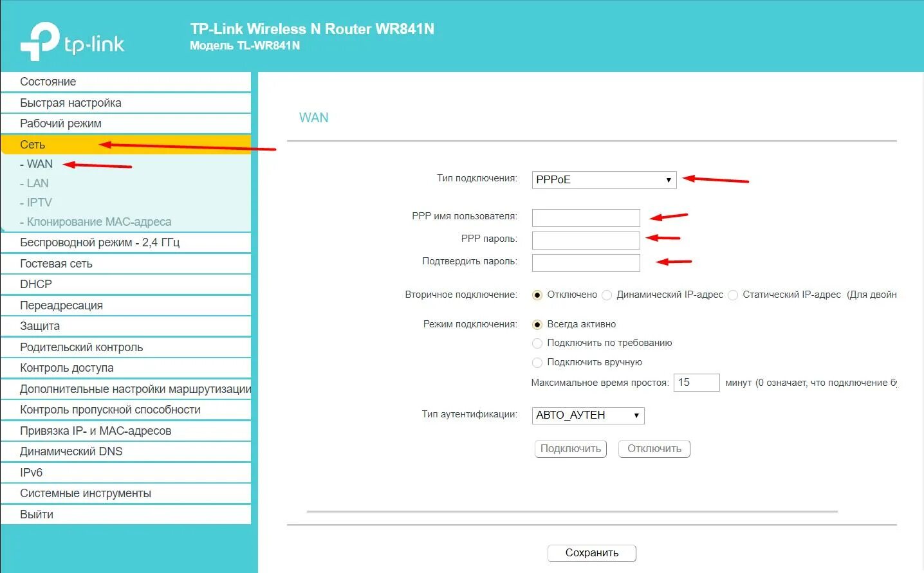Open the Тип аутентификации dropdown
The image size is (924, 573).
(588, 415)
